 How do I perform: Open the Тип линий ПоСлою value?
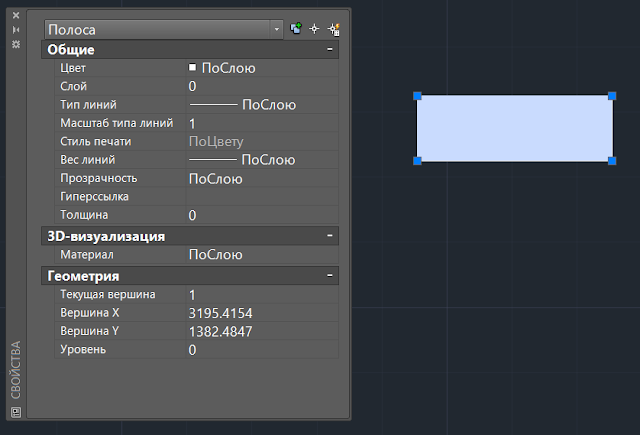tap(262, 105)
